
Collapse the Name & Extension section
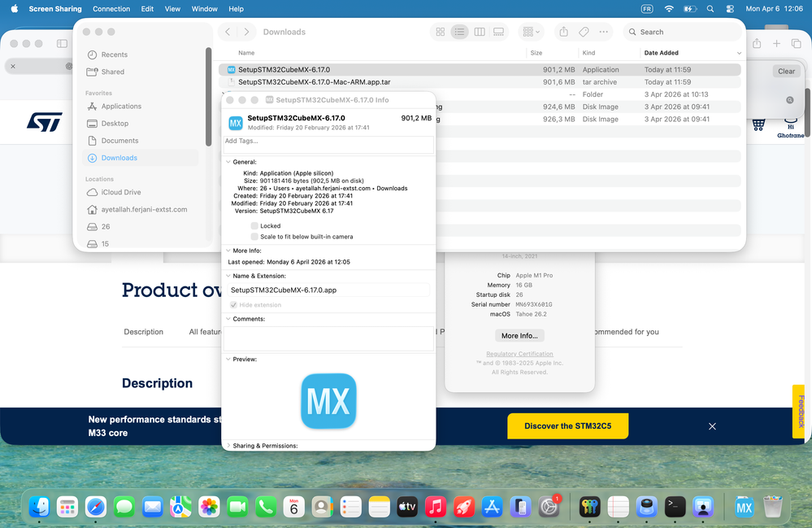coord(228,276)
